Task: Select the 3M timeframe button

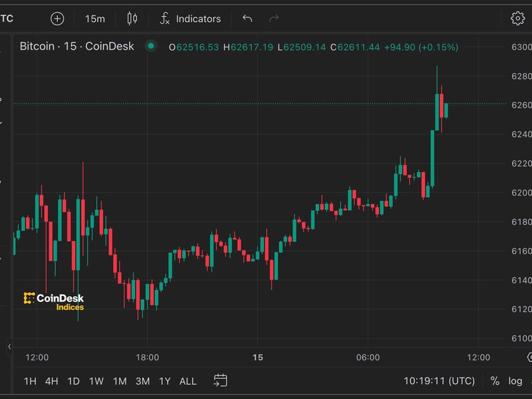Action: [x=143, y=381]
